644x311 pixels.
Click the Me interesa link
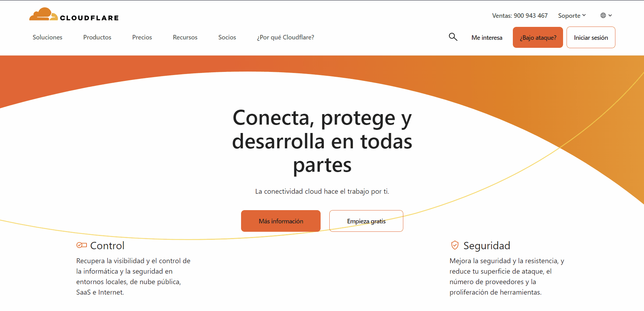(487, 38)
